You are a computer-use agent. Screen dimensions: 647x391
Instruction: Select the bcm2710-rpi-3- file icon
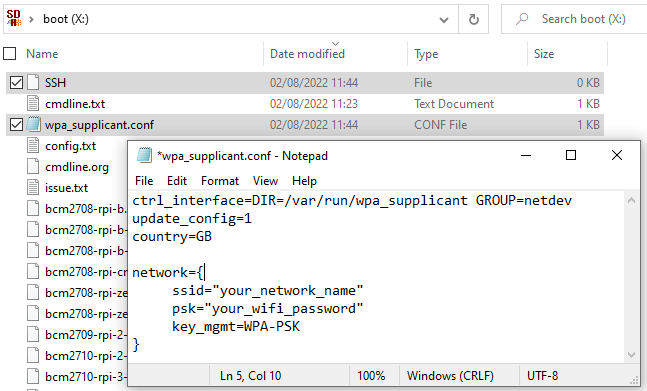pos(33,377)
